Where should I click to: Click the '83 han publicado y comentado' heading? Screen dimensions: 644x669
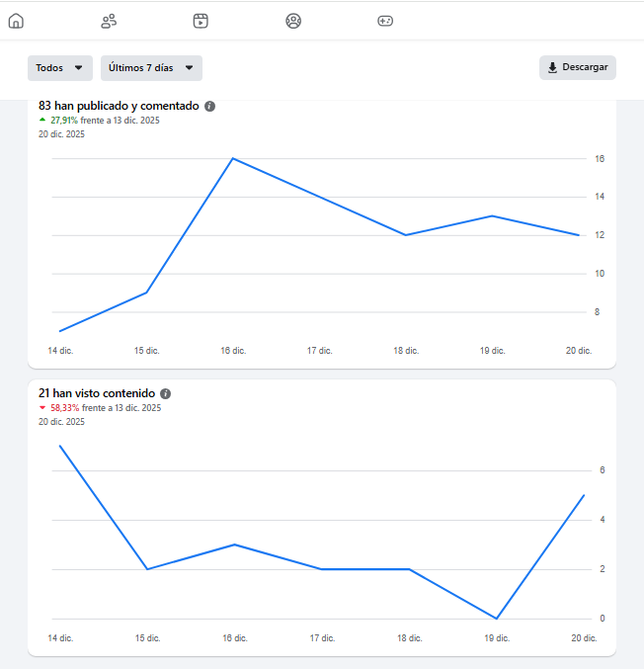pyautogui.click(x=119, y=106)
